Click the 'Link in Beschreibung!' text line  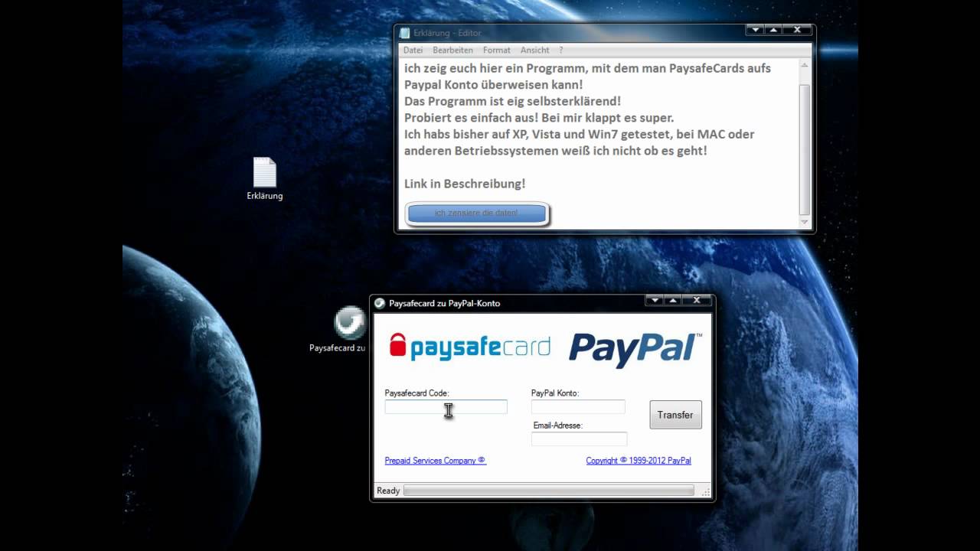[x=465, y=184]
